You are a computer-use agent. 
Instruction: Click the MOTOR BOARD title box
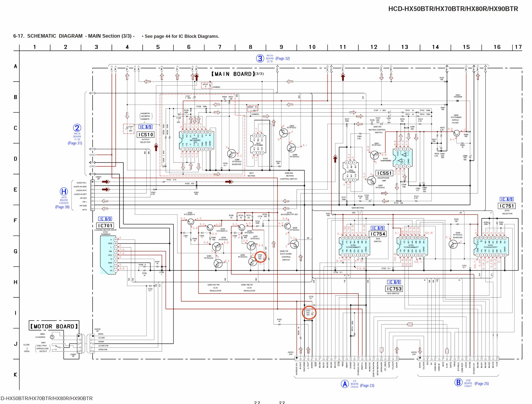tap(54, 326)
